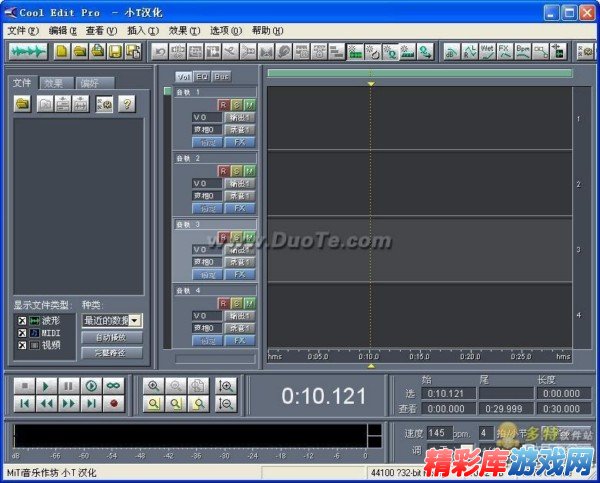
Task: Open the 文件 menu in the menu bar
Action: [x=22, y=31]
